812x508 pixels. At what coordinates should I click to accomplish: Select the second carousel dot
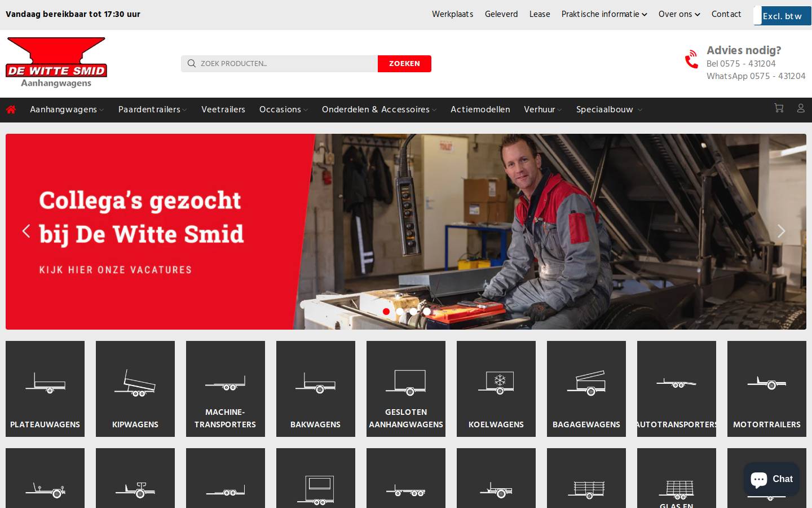pos(400,312)
